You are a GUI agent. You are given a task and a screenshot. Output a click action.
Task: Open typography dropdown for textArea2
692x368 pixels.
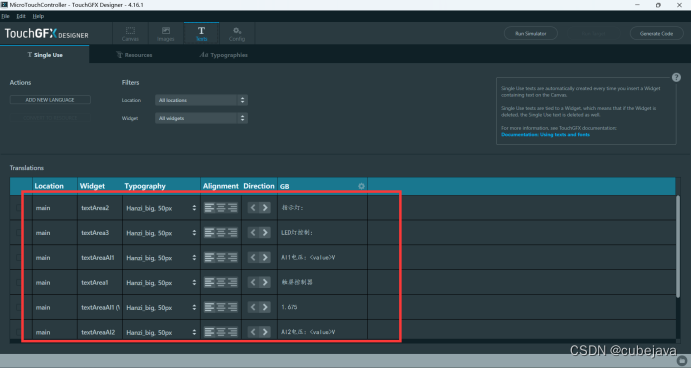[x=161, y=208]
